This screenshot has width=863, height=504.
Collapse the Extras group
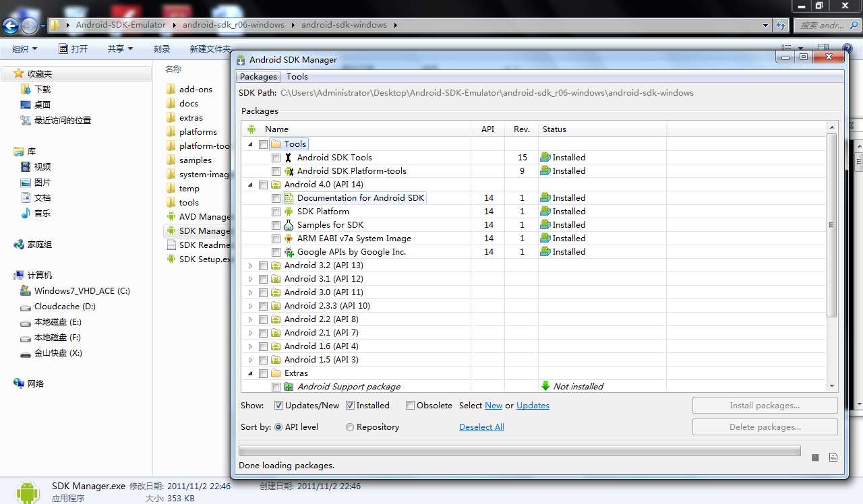[251, 373]
